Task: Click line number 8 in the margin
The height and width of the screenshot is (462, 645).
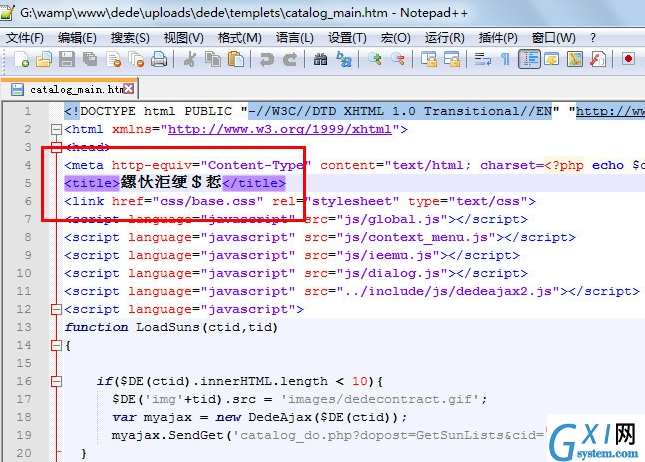Action: click(x=28, y=237)
